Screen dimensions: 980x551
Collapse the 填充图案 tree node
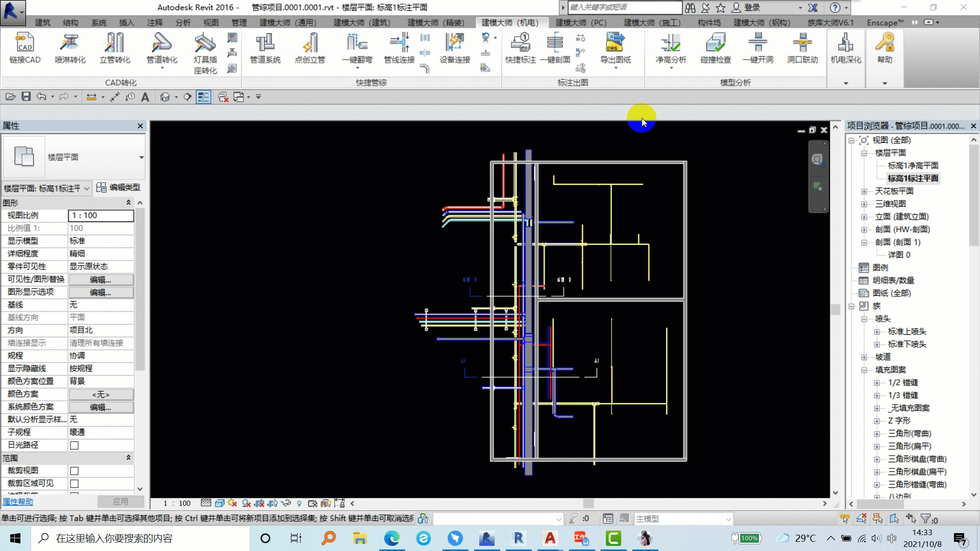click(864, 370)
